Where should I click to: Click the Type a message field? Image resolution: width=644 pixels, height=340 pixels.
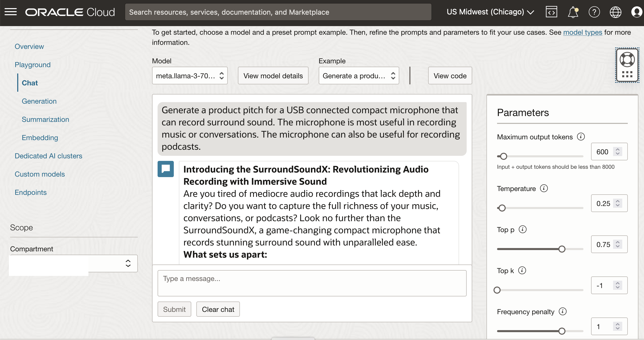click(312, 283)
